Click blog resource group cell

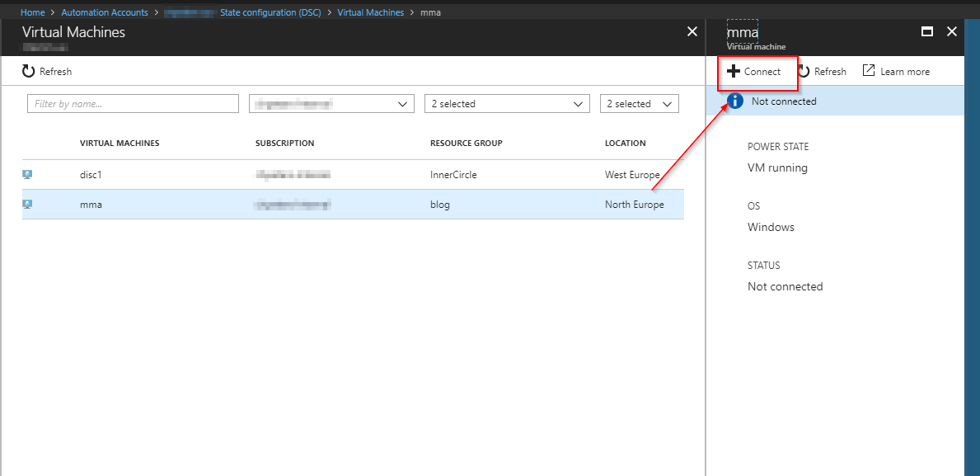tap(439, 205)
